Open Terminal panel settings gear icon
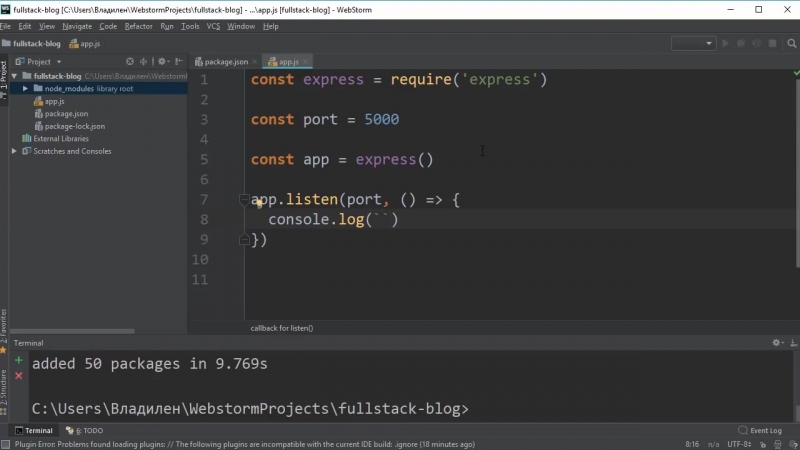Image resolution: width=800 pixels, height=450 pixels. coord(777,343)
